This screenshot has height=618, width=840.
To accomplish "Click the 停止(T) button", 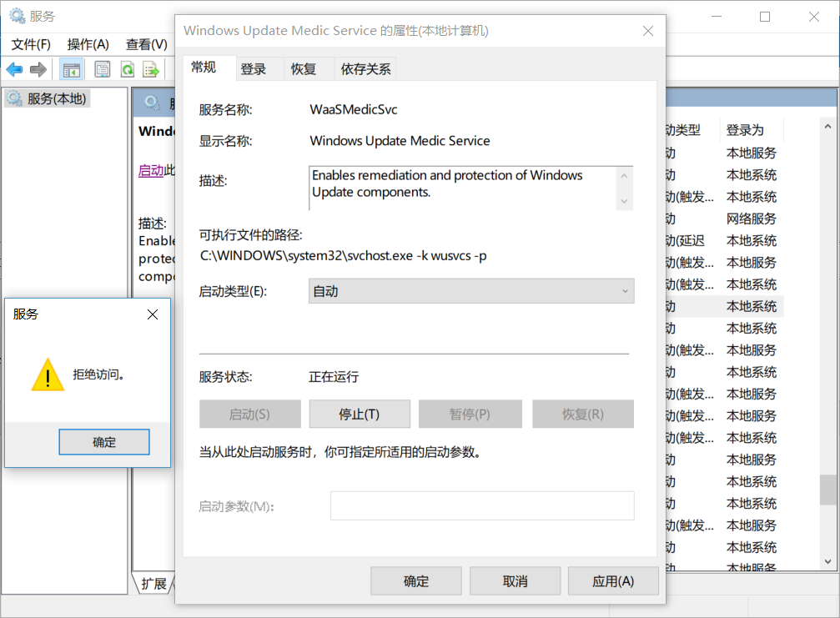I will [x=360, y=414].
